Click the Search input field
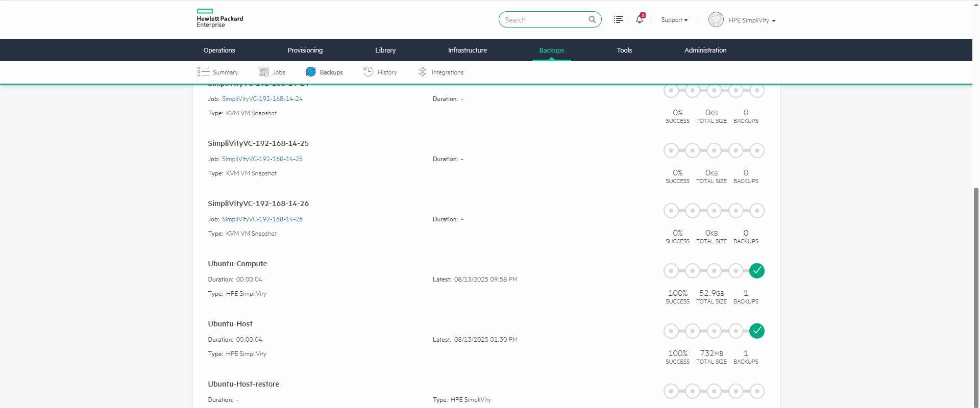The height and width of the screenshot is (408, 980). pyautogui.click(x=544, y=20)
